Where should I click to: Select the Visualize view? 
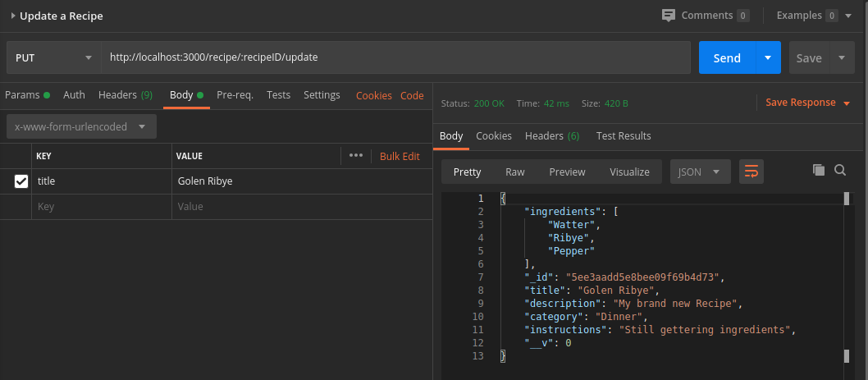[x=629, y=172]
